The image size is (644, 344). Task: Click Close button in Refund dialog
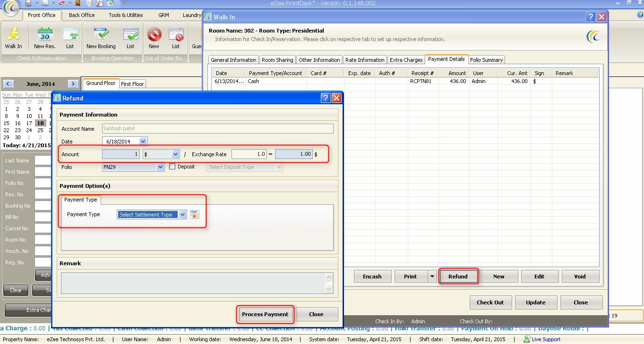click(x=316, y=314)
